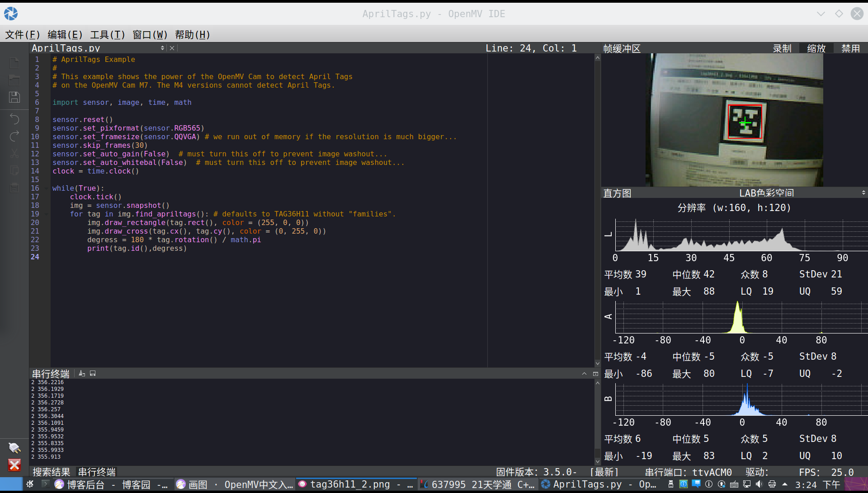Click the code editor scroll down arrow
868x493 pixels.
(x=597, y=363)
